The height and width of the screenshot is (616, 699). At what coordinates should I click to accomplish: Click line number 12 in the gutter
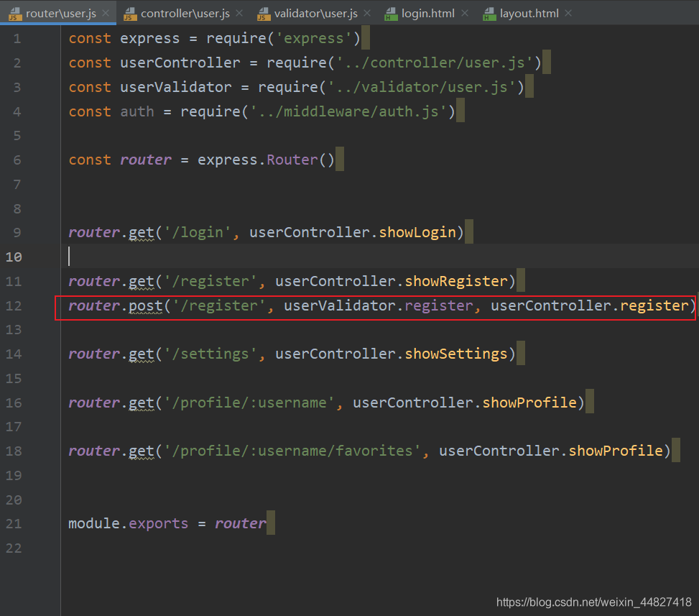click(x=14, y=306)
